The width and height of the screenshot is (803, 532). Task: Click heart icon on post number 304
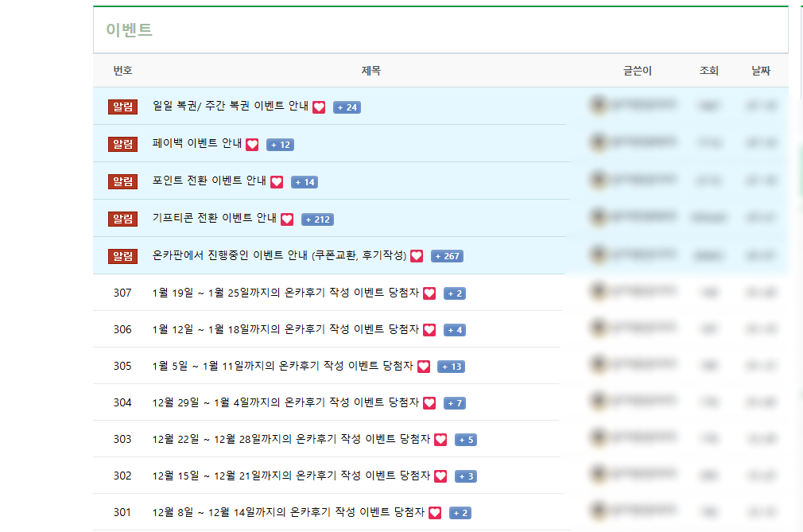click(x=429, y=403)
